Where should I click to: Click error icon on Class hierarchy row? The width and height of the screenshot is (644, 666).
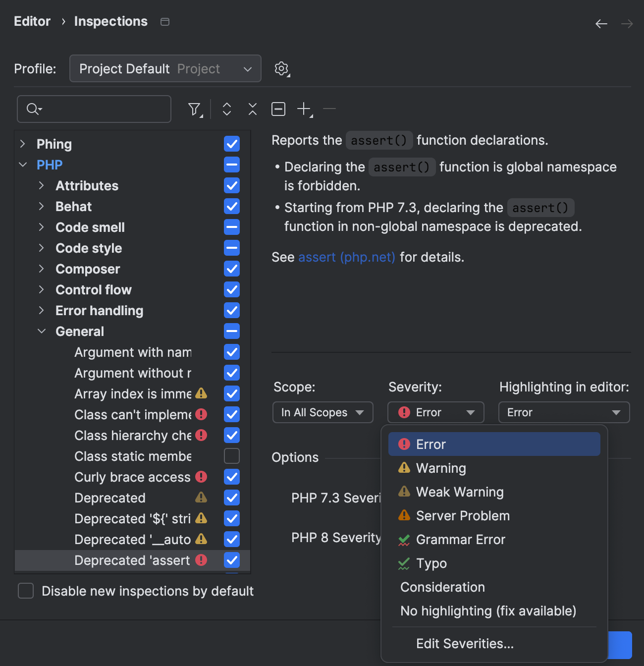point(201,435)
